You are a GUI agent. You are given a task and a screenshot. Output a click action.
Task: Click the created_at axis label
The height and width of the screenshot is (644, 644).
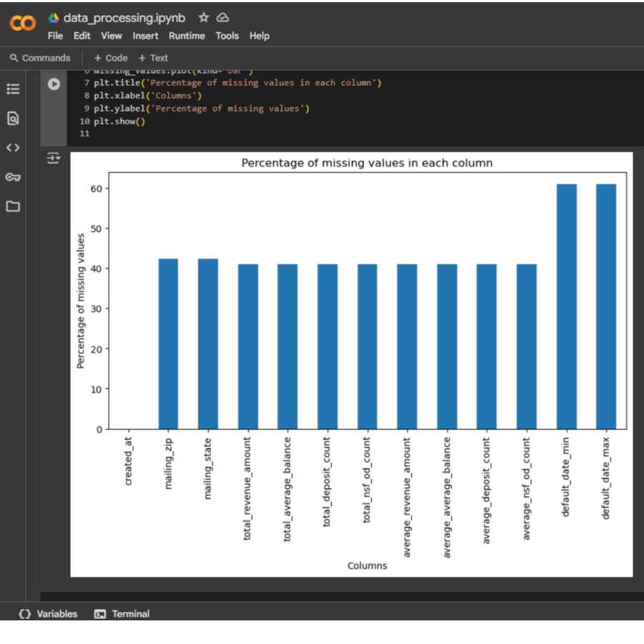click(x=128, y=461)
